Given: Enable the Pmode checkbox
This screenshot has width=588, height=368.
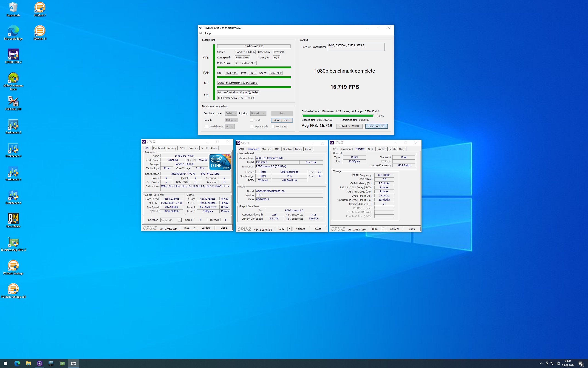Looking at the screenshot, I should 251,120.
